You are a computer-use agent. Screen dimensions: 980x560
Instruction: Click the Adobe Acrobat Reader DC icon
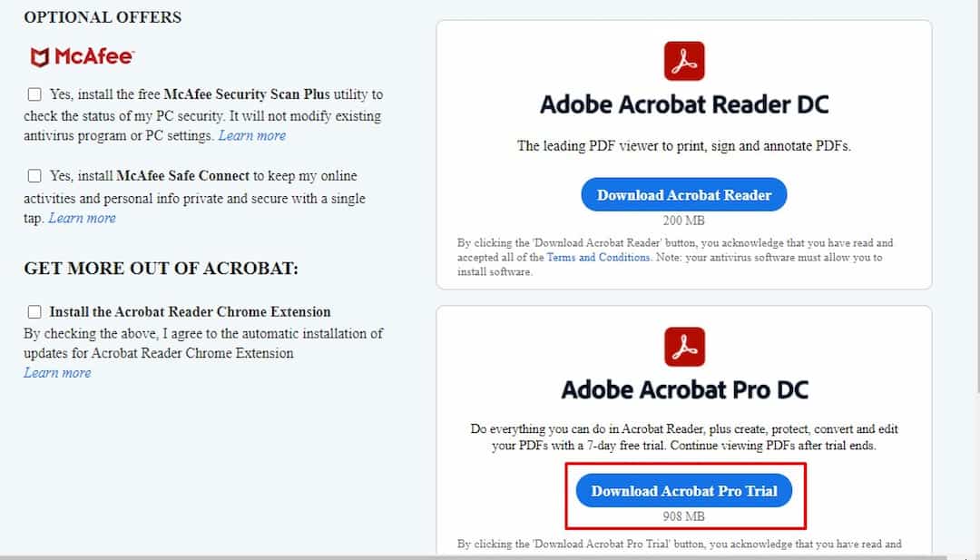point(684,61)
